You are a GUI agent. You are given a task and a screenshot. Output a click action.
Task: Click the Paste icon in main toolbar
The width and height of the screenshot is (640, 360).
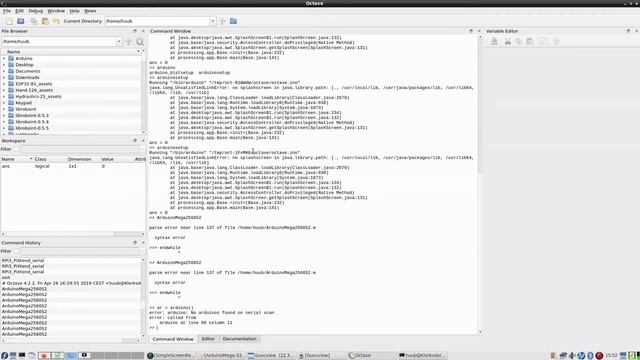point(45,21)
